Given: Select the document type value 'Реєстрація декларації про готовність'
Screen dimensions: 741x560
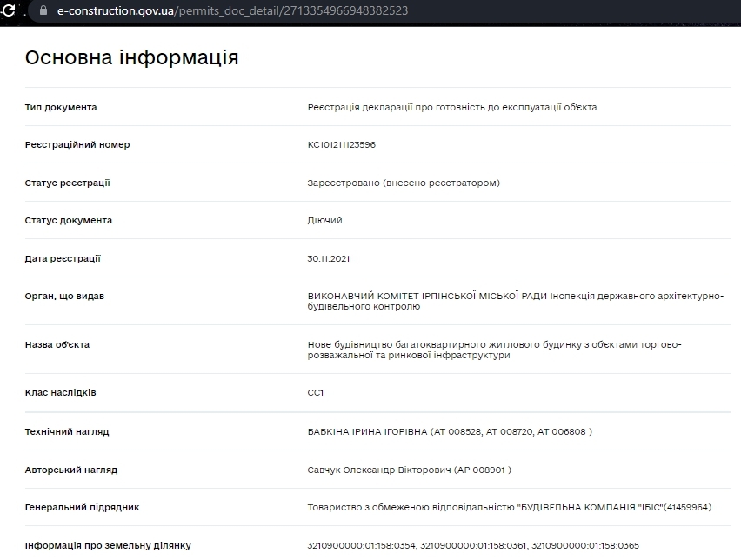Looking at the screenshot, I should pos(397,107).
